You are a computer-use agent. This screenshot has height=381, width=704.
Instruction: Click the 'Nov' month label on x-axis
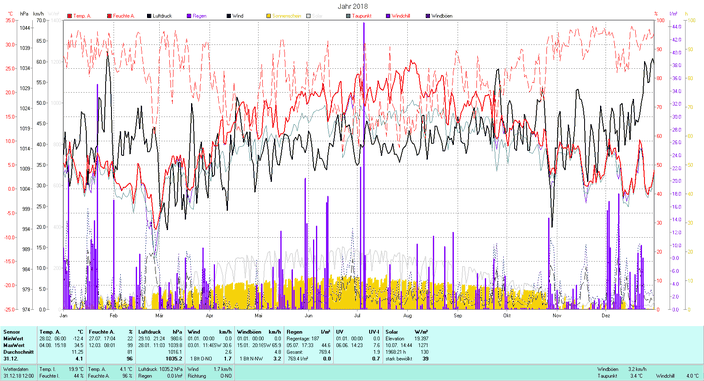pos(557,315)
